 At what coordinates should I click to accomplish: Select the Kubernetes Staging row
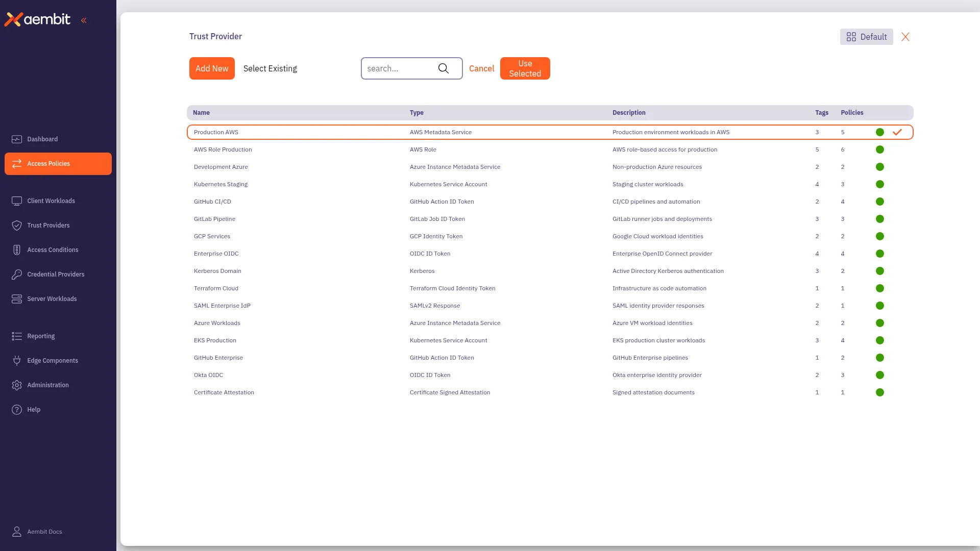coord(550,184)
